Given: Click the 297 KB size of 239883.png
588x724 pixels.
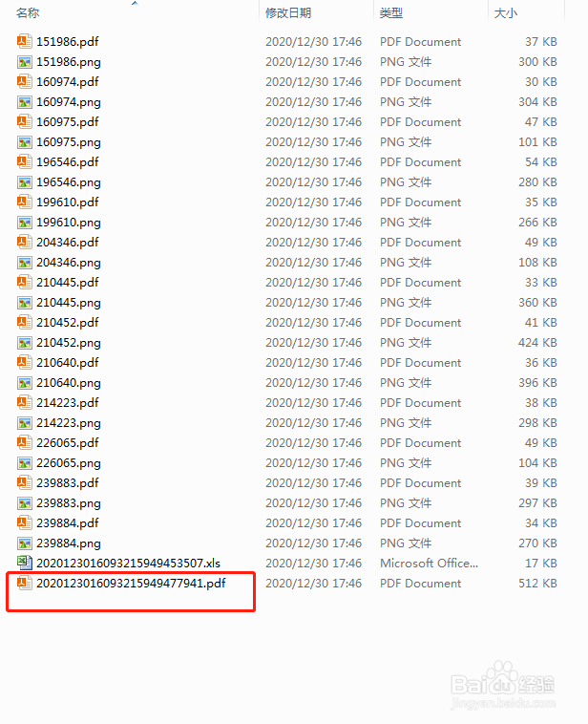Looking at the screenshot, I should (537, 503).
